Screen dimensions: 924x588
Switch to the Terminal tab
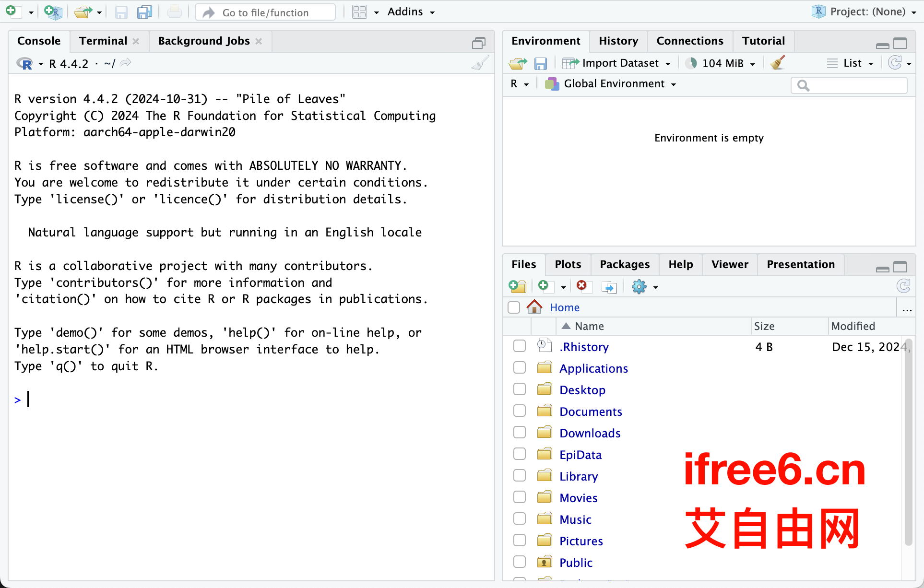coord(103,41)
